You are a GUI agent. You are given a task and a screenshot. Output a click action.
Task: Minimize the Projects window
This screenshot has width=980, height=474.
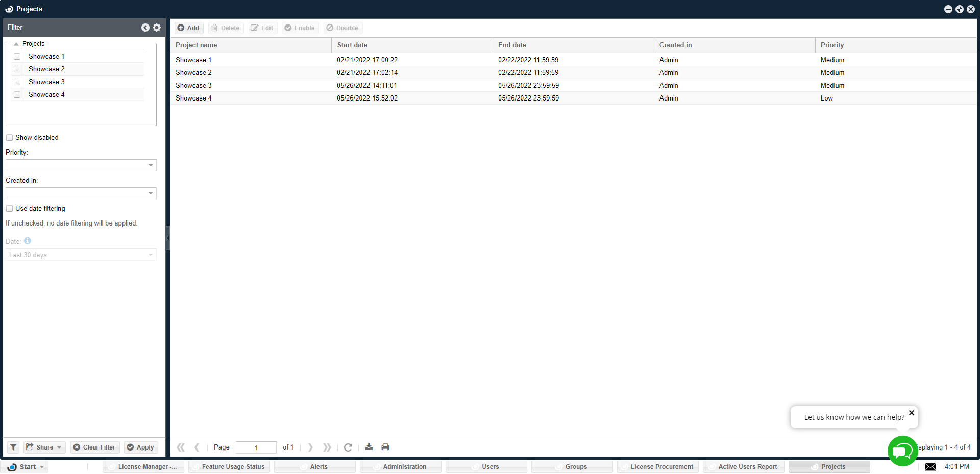point(948,9)
